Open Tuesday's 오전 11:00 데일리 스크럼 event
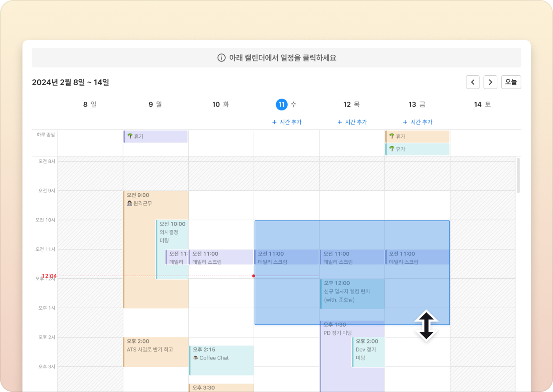Viewport: 553px width, 392px height. pos(221,257)
